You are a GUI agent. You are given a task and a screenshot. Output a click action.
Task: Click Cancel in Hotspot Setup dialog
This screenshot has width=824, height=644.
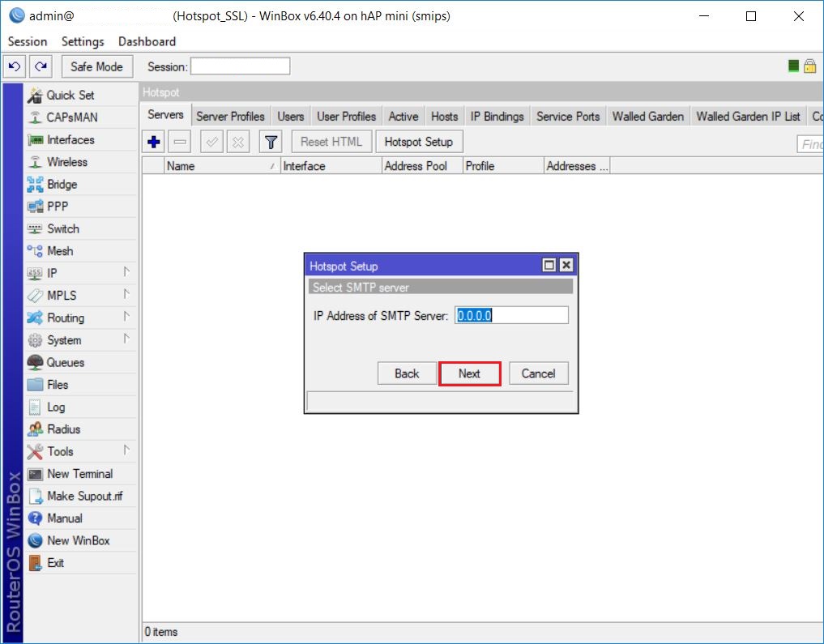539,373
